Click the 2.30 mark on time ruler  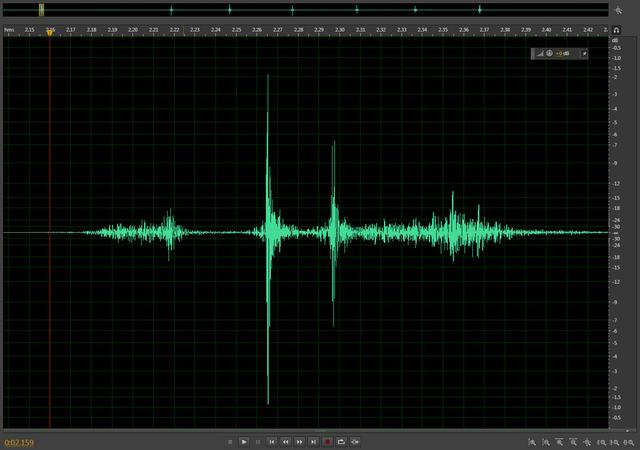tap(340, 30)
